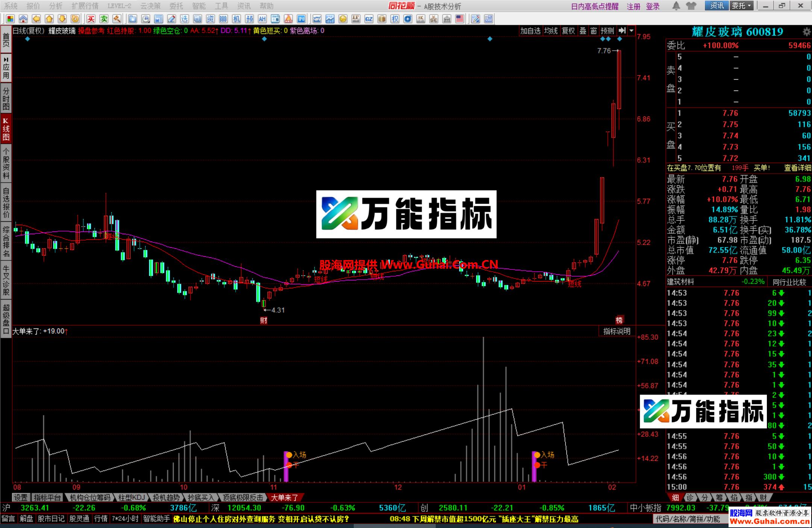Open the HOT 热点 toolbar icon
This screenshot has width=812, height=528.
[288, 19]
